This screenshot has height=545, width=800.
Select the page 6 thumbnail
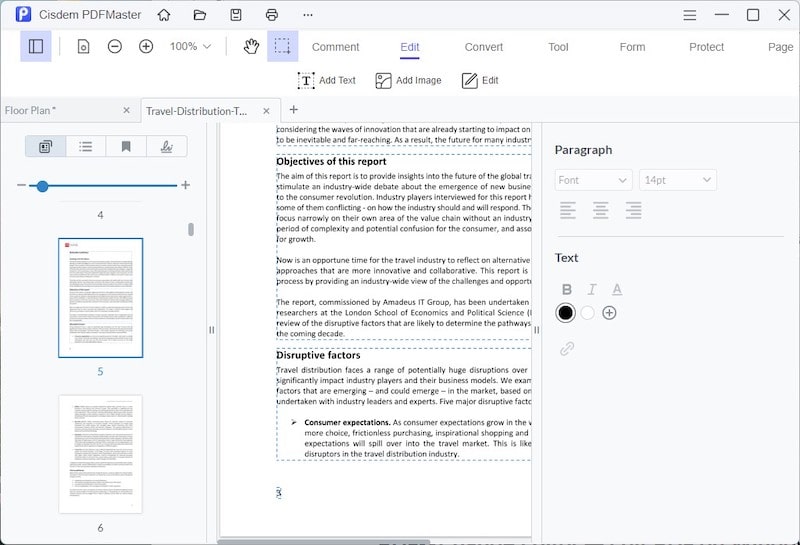click(x=101, y=454)
